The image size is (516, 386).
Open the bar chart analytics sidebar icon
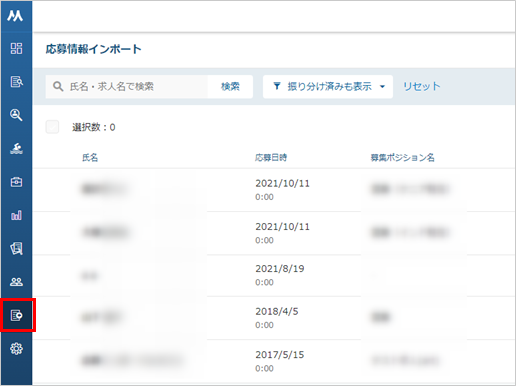(16, 215)
